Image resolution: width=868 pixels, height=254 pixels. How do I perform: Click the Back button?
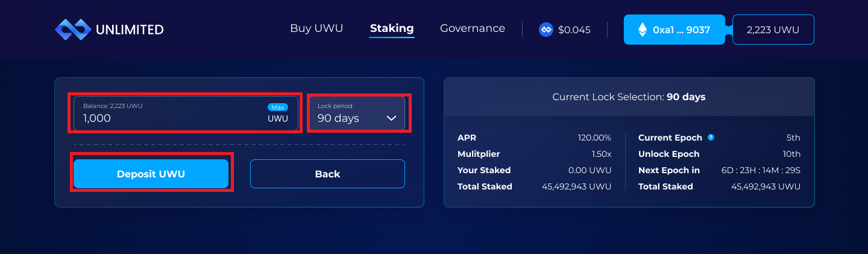[327, 174]
